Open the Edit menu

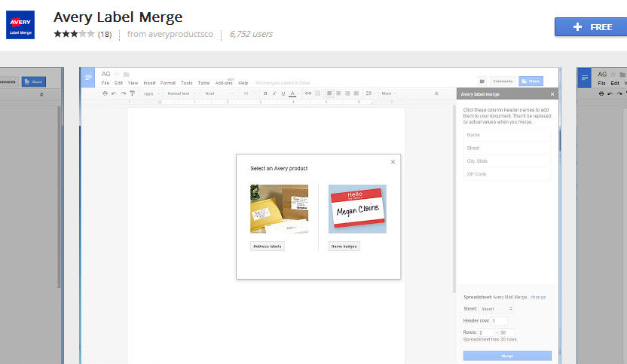118,83
